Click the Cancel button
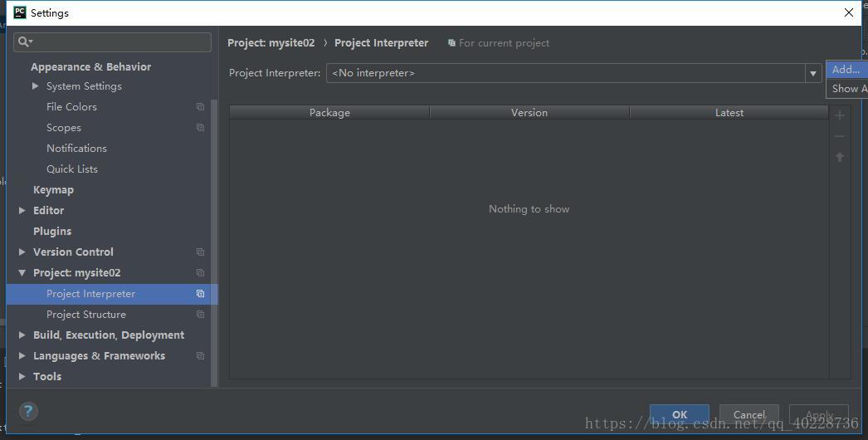868x440 pixels. coord(749,414)
